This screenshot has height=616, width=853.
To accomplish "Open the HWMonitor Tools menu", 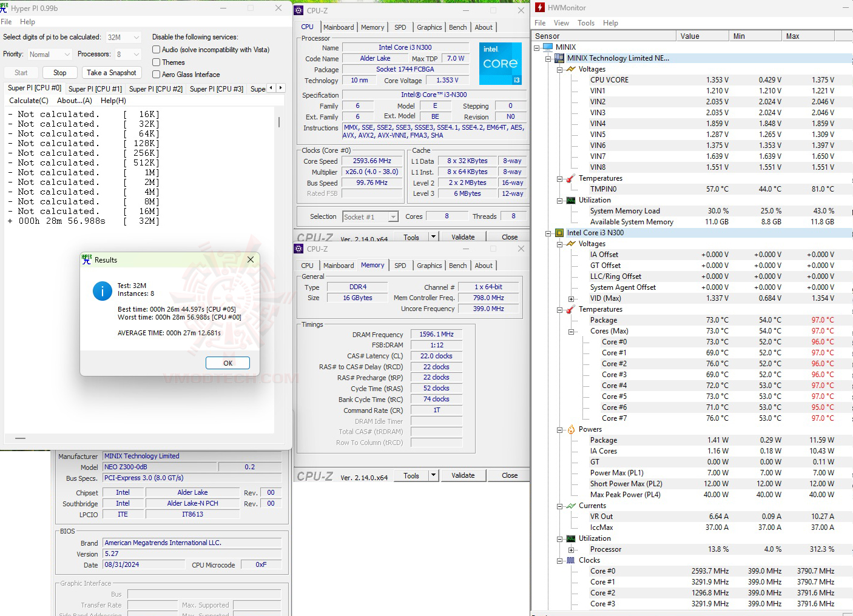I will 586,23.
